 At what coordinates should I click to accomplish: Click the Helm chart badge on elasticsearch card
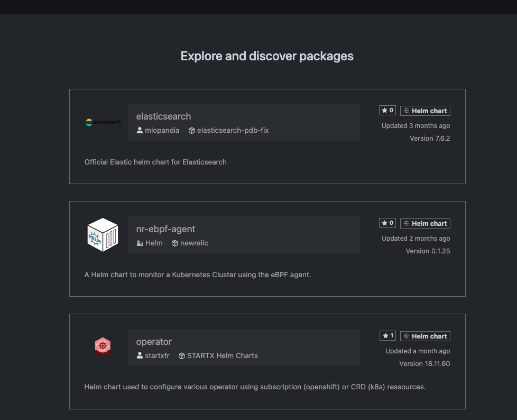click(425, 111)
